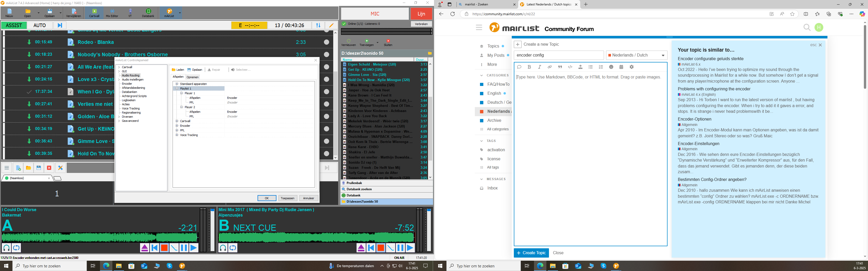
Task: Start playback on Player B
Action: tap(410, 248)
